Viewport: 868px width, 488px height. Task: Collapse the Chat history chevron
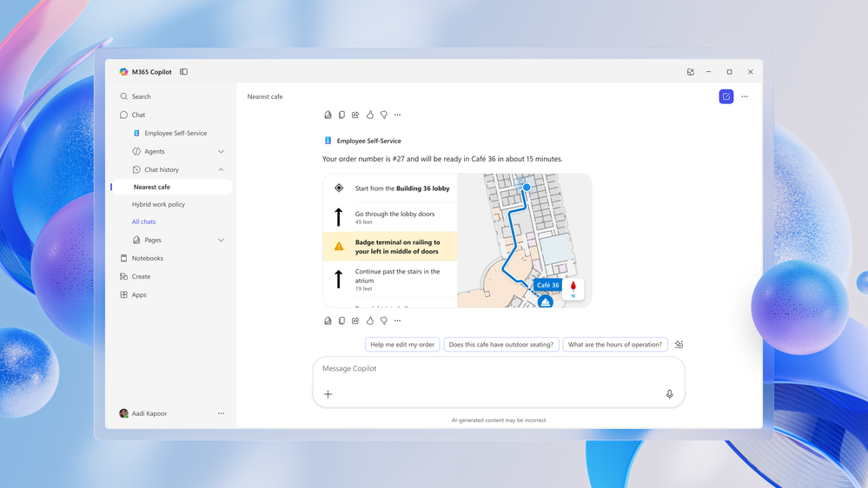point(221,169)
